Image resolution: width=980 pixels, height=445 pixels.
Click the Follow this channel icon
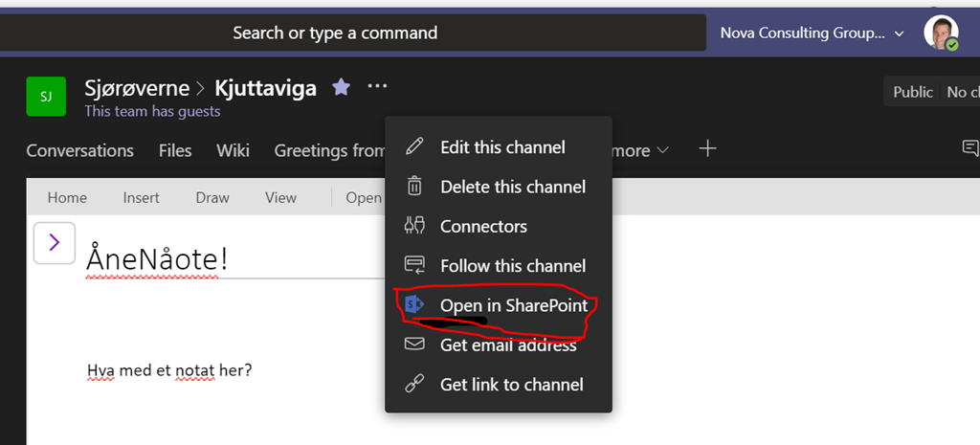click(x=414, y=265)
